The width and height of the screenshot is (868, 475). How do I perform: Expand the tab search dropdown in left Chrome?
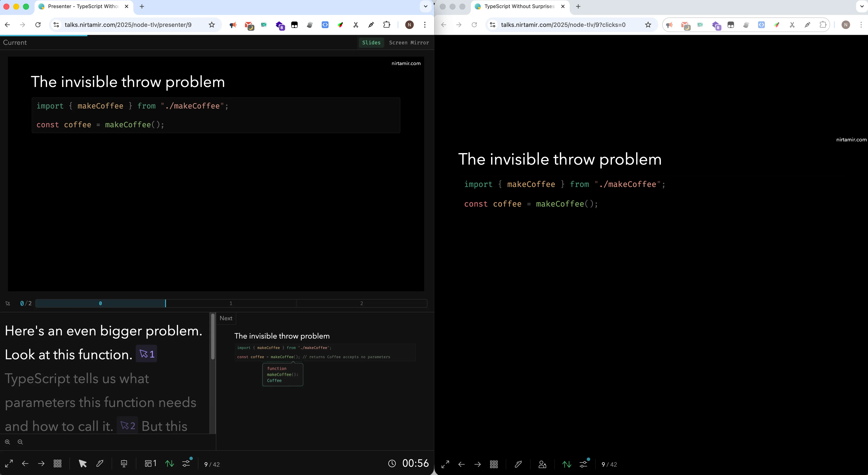pyautogui.click(x=425, y=6)
